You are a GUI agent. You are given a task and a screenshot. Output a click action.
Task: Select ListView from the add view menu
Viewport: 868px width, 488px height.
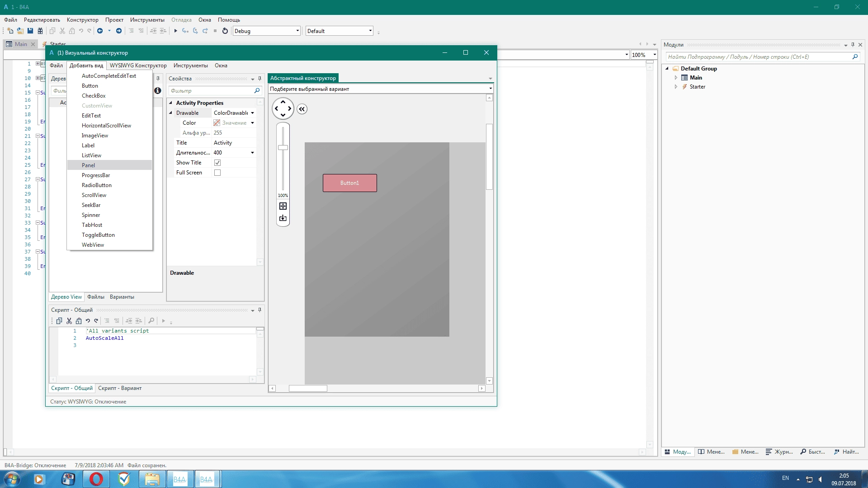click(x=109, y=155)
